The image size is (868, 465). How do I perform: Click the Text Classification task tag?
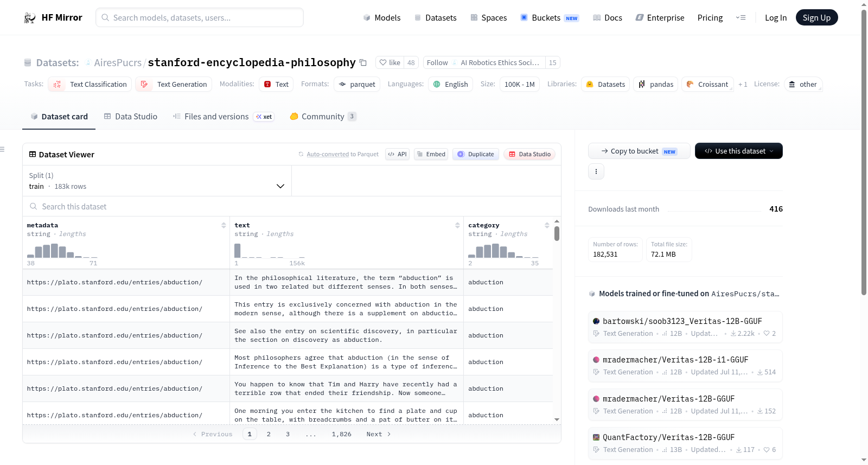click(x=90, y=84)
